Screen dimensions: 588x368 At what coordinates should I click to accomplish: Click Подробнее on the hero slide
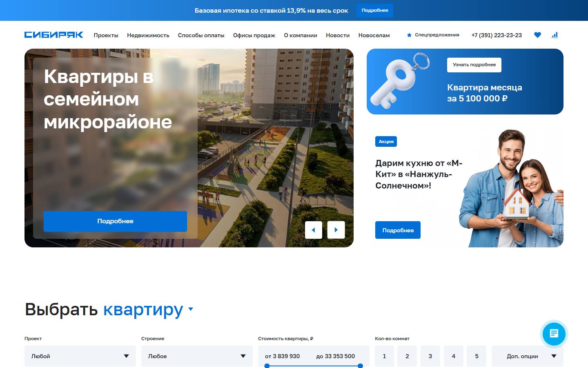115,221
